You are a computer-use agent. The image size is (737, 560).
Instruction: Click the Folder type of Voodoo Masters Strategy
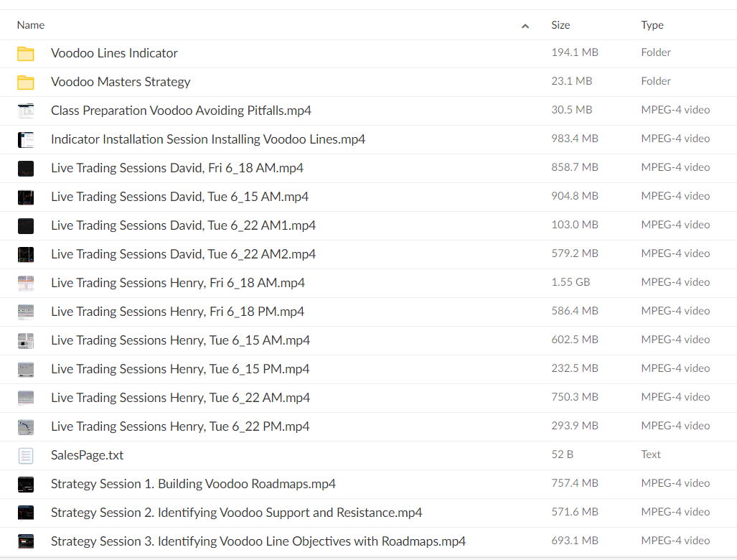(x=656, y=81)
